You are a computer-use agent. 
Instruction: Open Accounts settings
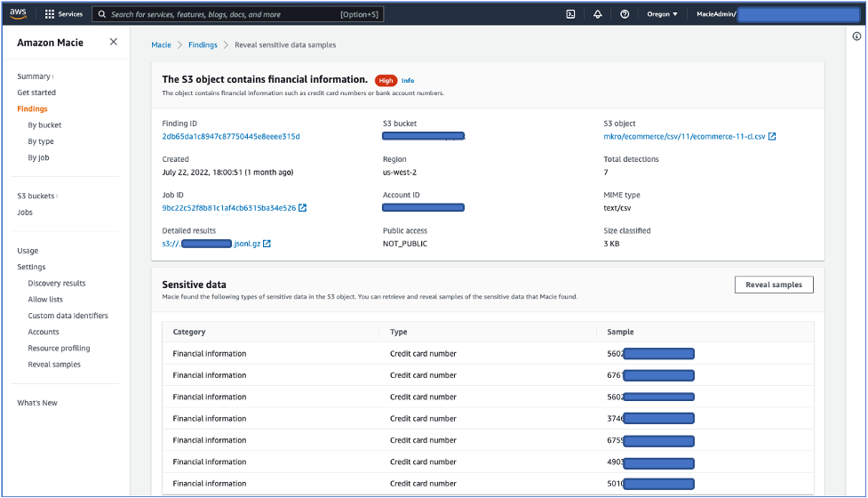(x=44, y=332)
